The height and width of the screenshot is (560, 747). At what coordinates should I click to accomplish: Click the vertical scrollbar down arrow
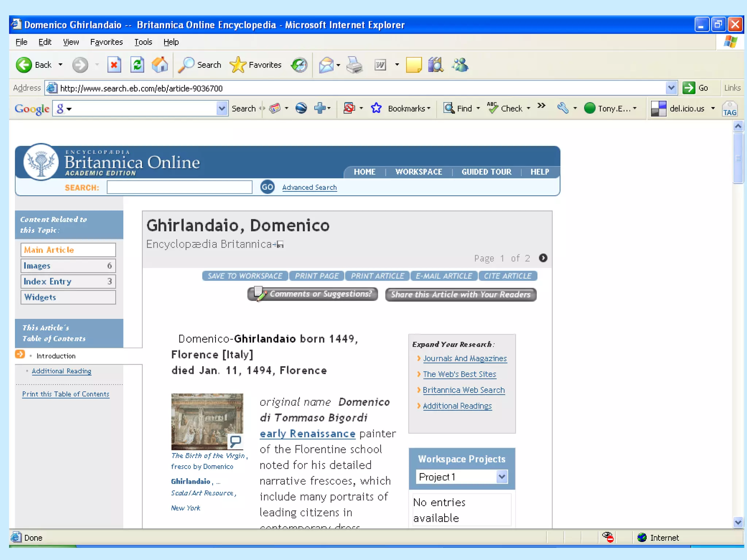point(738,522)
